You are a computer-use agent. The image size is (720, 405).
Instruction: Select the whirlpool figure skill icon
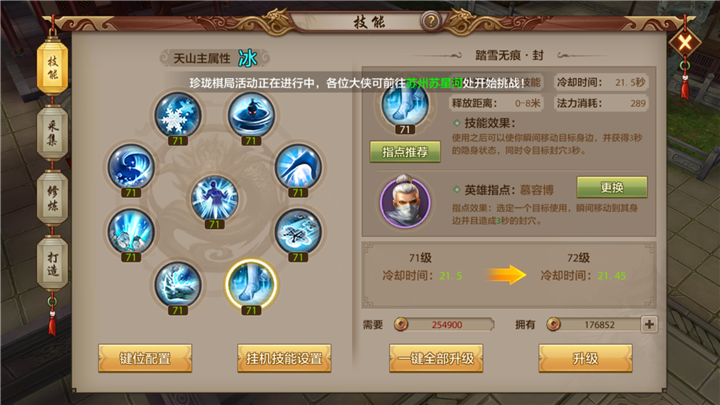(x=251, y=116)
